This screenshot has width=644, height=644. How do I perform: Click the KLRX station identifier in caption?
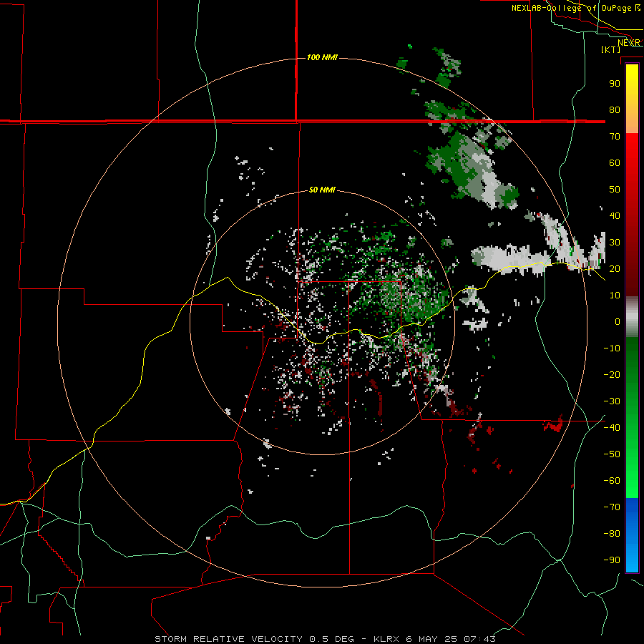(x=386, y=639)
